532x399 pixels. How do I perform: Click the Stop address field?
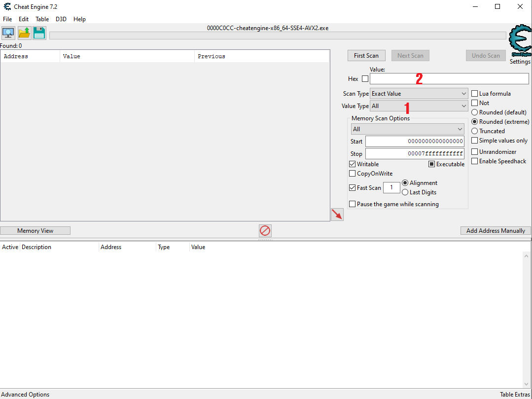click(x=415, y=154)
